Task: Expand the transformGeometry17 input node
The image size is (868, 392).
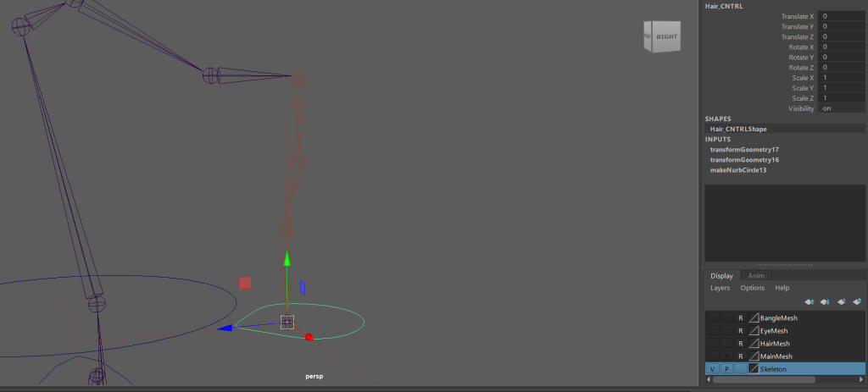Action: pos(743,150)
